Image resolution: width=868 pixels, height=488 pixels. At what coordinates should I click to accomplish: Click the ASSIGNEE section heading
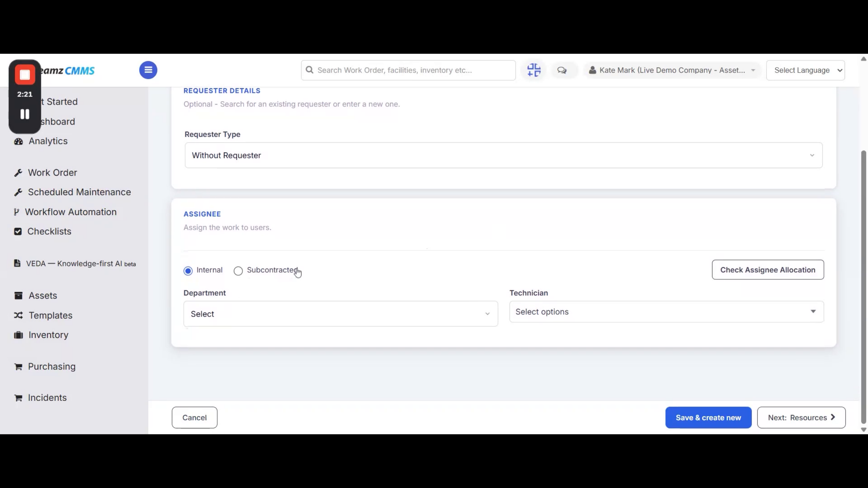pyautogui.click(x=202, y=214)
